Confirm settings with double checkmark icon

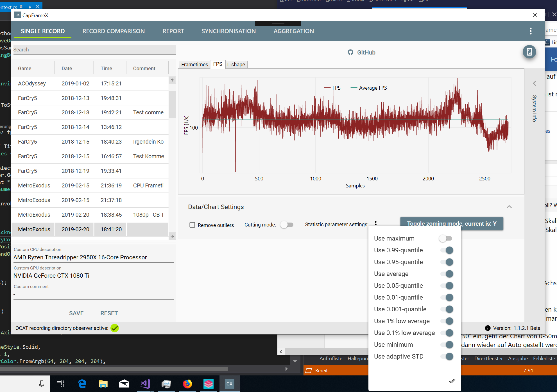pyautogui.click(x=452, y=381)
